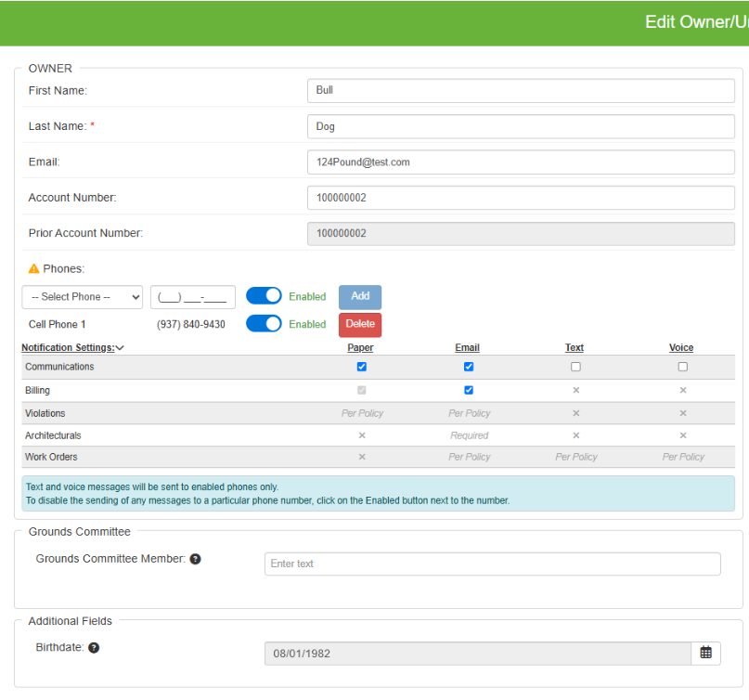Screen dimensions: 749x700
Task: Click the Billing Voice unavailable X mark
Action: (683, 390)
